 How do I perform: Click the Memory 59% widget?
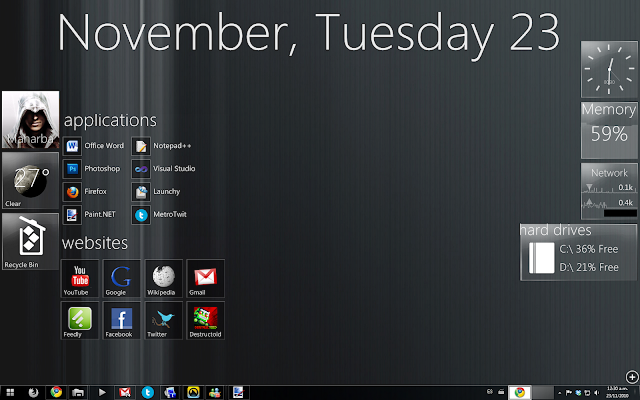[x=609, y=130]
